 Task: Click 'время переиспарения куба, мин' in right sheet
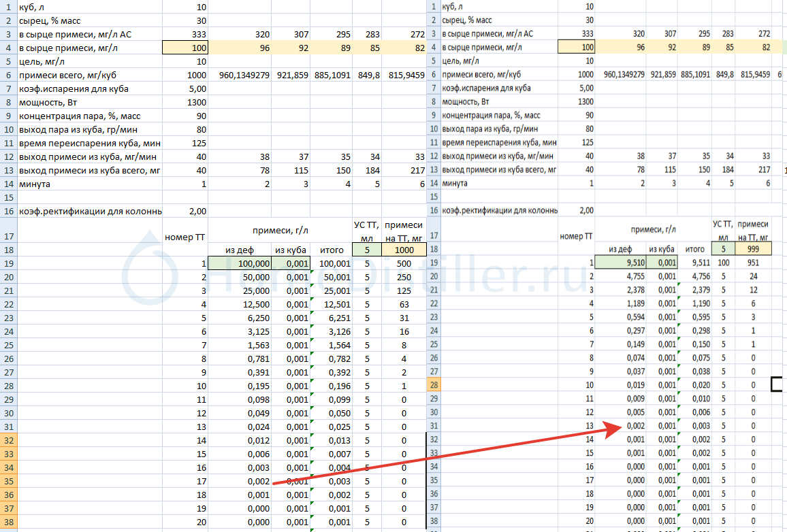499,142
